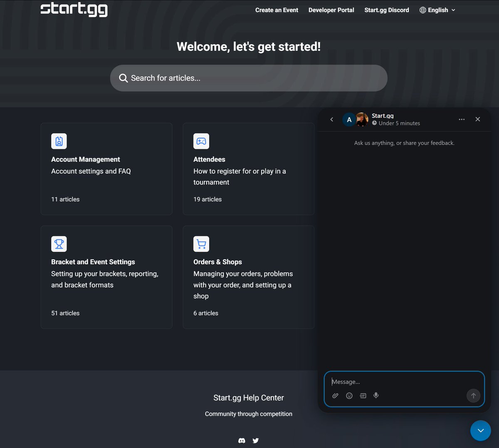This screenshot has width=499, height=448.
Task: Open the Discord footer icon
Action: tap(242, 441)
